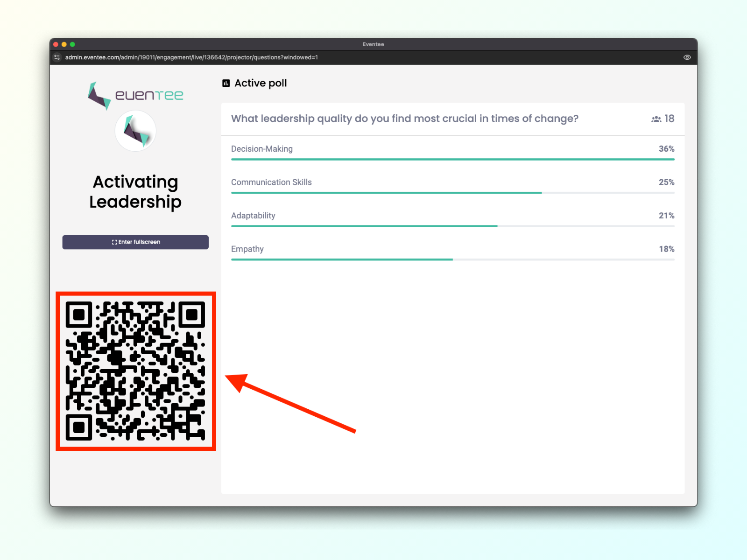Image resolution: width=747 pixels, height=560 pixels.
Task: Click the poll question text
Action: (x=405, y=119)
